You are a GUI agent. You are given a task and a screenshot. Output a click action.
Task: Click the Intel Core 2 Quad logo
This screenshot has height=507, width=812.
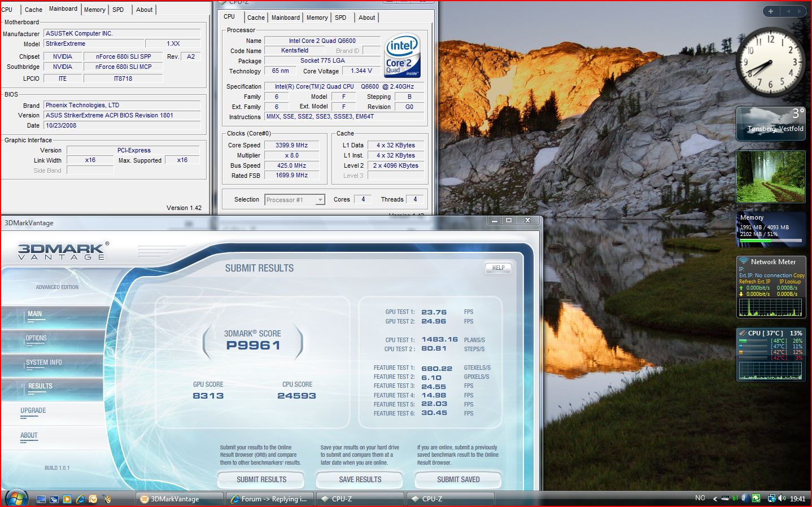403,55
